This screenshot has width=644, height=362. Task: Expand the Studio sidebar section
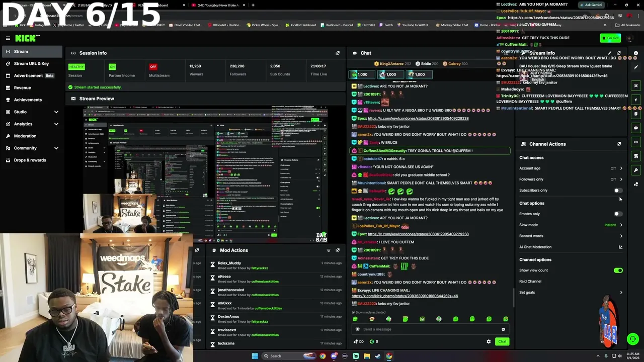click(56, 112)
